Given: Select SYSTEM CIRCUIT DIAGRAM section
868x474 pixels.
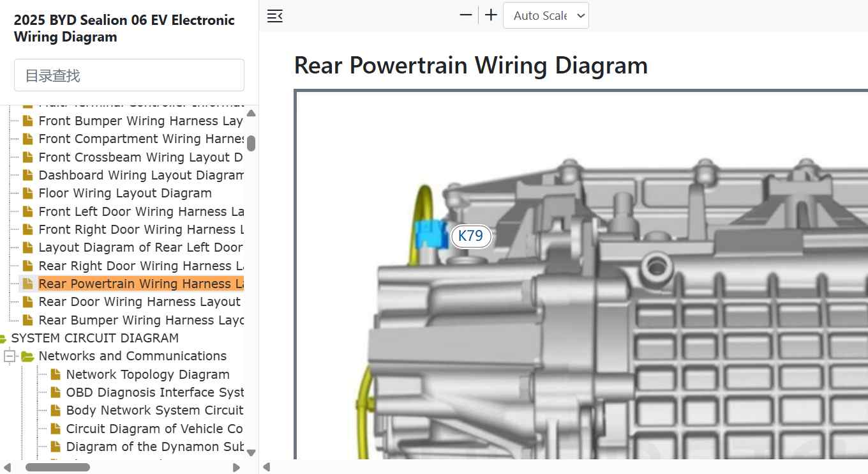Looking at the screenshot, I should pos(95,338).
